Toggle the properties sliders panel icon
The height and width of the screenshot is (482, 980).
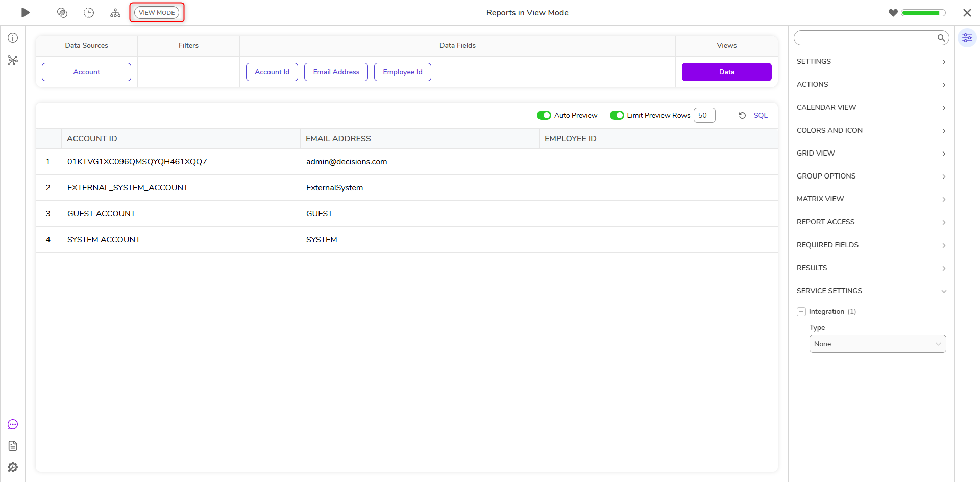point(967,38)
